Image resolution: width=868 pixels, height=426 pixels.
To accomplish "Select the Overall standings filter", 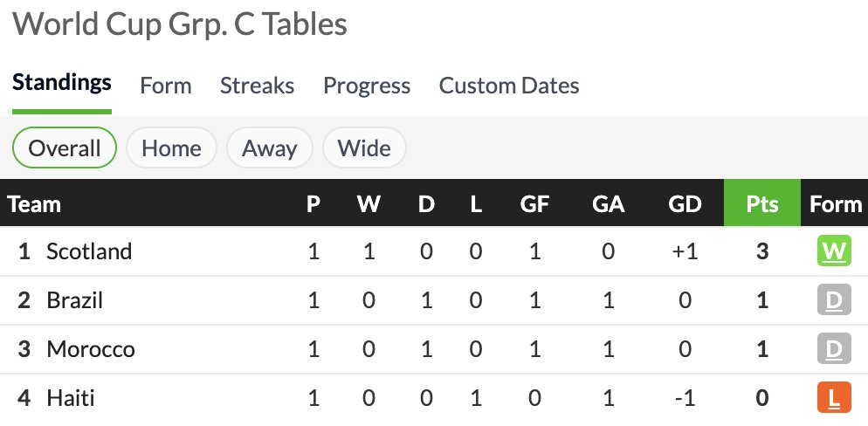I will tap(65, 148).
